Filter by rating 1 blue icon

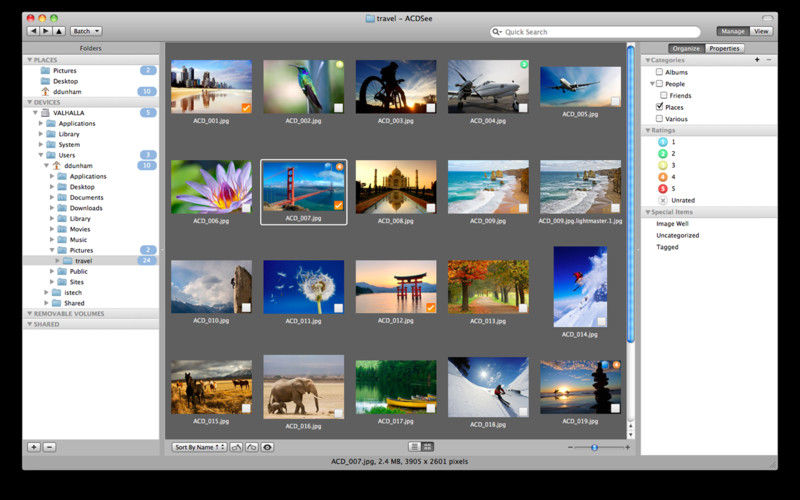tap(662, 142)
